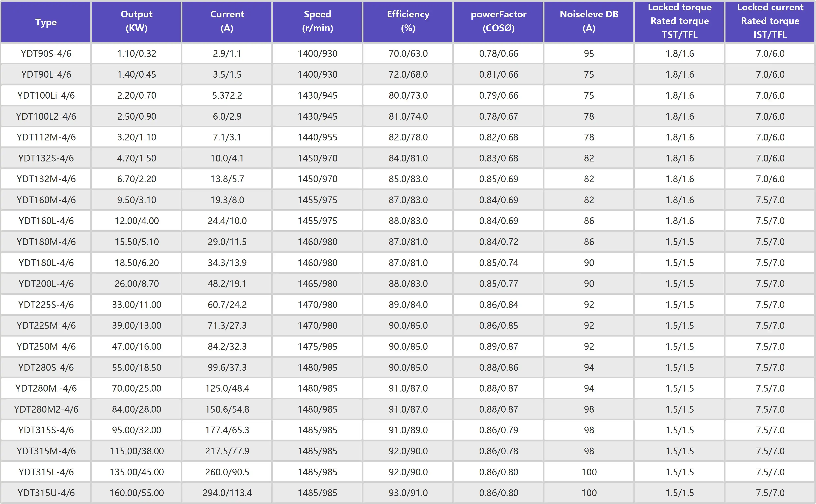
Task: Select the YDT280M2-4/6 row label
Action: tap(46, 409)
